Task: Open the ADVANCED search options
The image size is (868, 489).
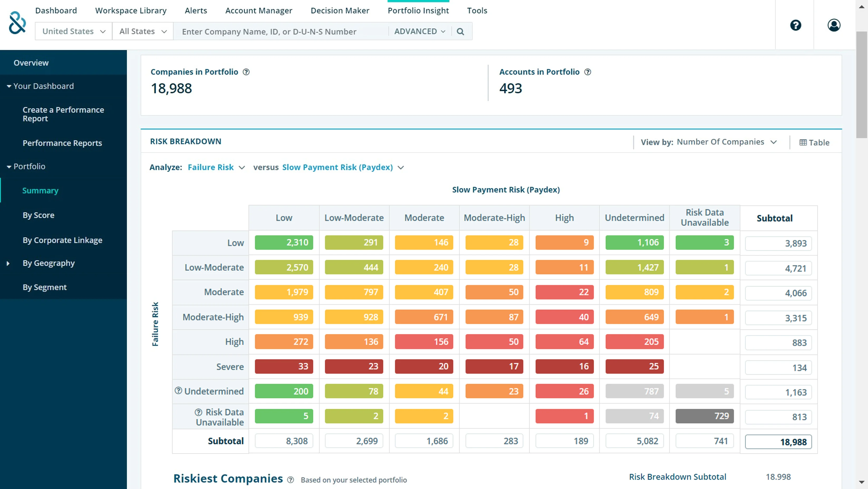Action: [x=420, y=31]
